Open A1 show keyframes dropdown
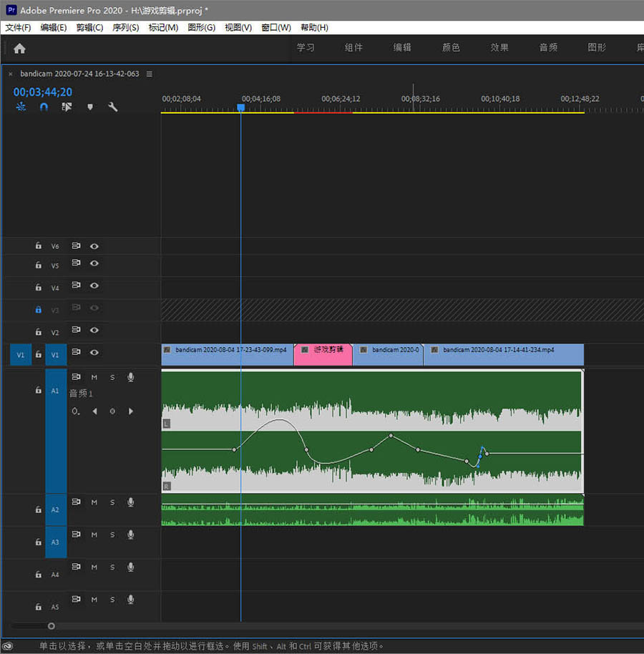 (76, 411)
